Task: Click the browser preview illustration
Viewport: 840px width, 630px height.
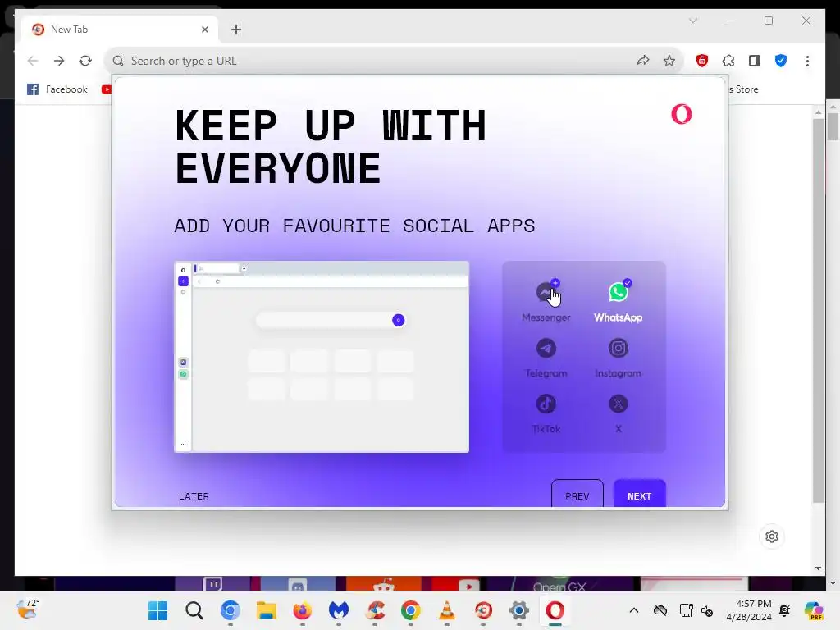Action: [322, 357]
